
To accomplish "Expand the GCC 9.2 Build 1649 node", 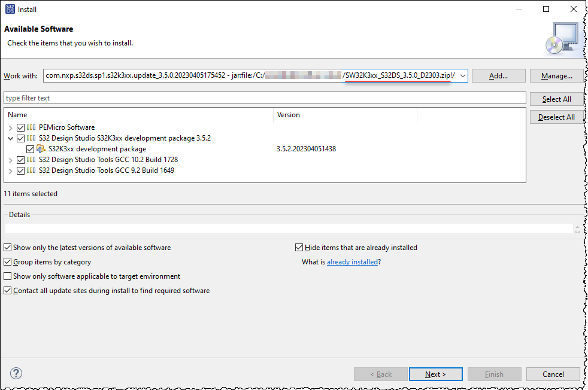I will [x=11, y=171].
